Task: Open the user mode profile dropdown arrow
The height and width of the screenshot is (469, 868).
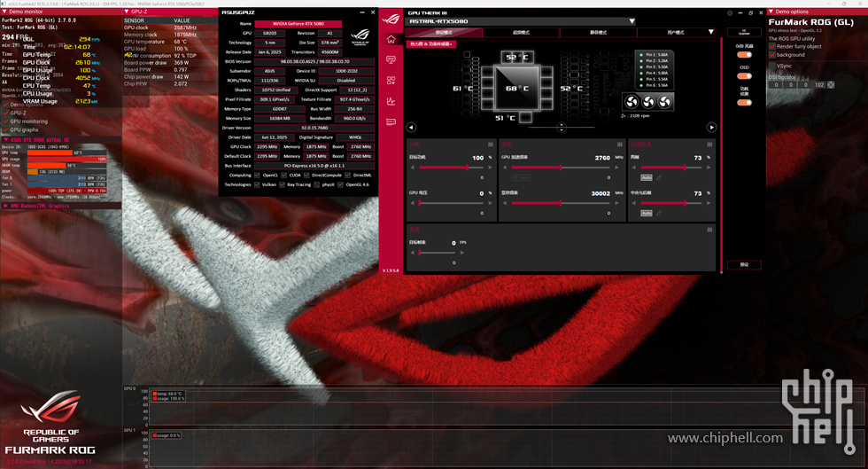Action: [x=711, y=32]
